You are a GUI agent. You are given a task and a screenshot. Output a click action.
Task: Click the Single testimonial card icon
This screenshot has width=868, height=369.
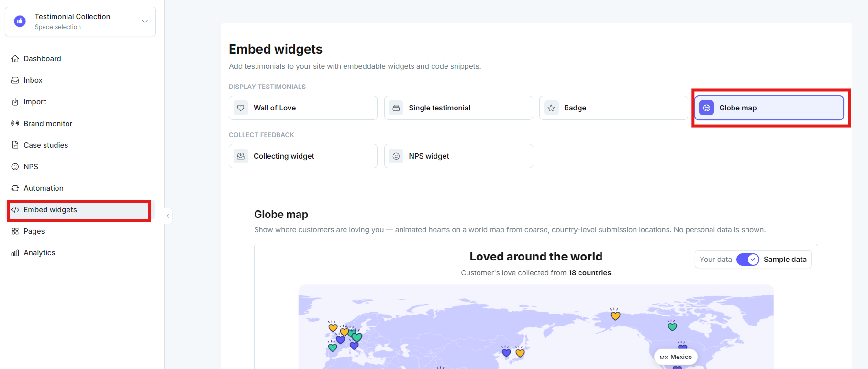tap(396, 108)
